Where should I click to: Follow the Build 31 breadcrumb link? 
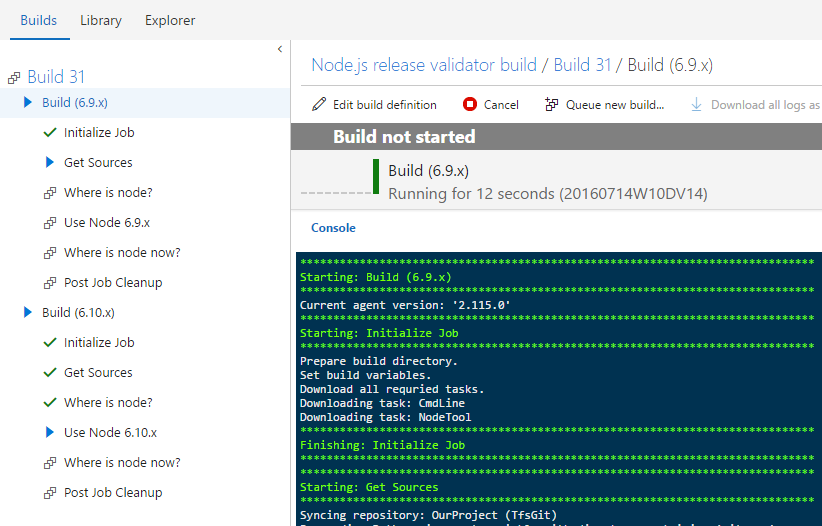pos(582,65)
